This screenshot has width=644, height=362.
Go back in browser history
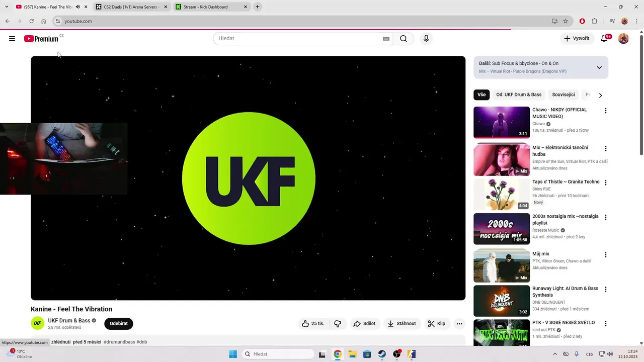click(x=7, y=21)
